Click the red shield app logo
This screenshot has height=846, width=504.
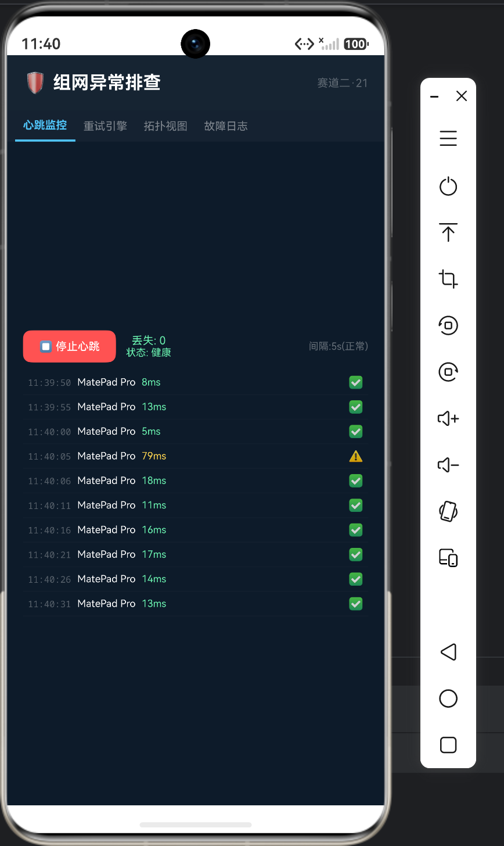pyautogui.click(x=35, y=83)
